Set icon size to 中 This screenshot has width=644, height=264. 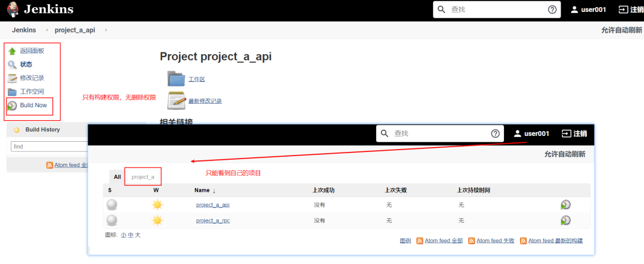coord(131,235)
